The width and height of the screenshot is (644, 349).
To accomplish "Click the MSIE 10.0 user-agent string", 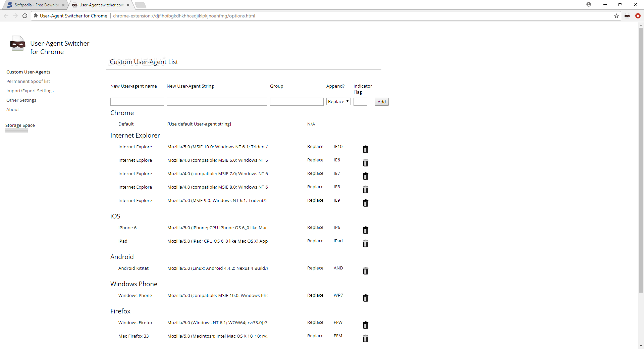I will coord(218,147).
